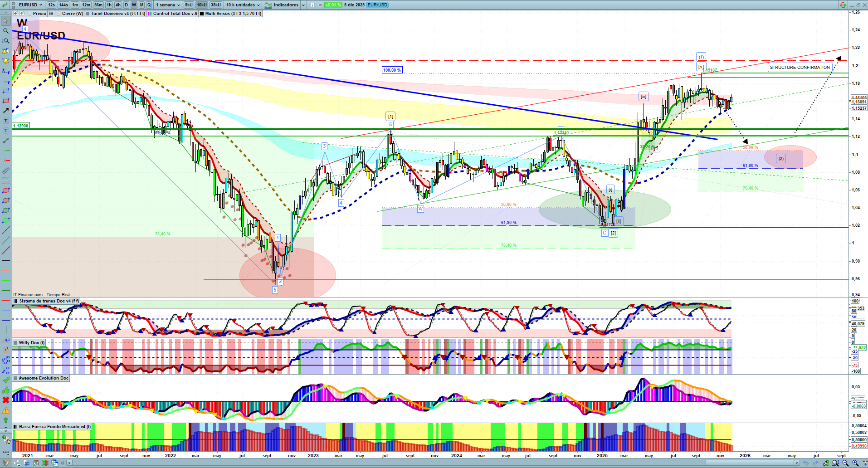Select the ruler measurement tool
This screenshot has width=868, height=468.
[6, 171]
